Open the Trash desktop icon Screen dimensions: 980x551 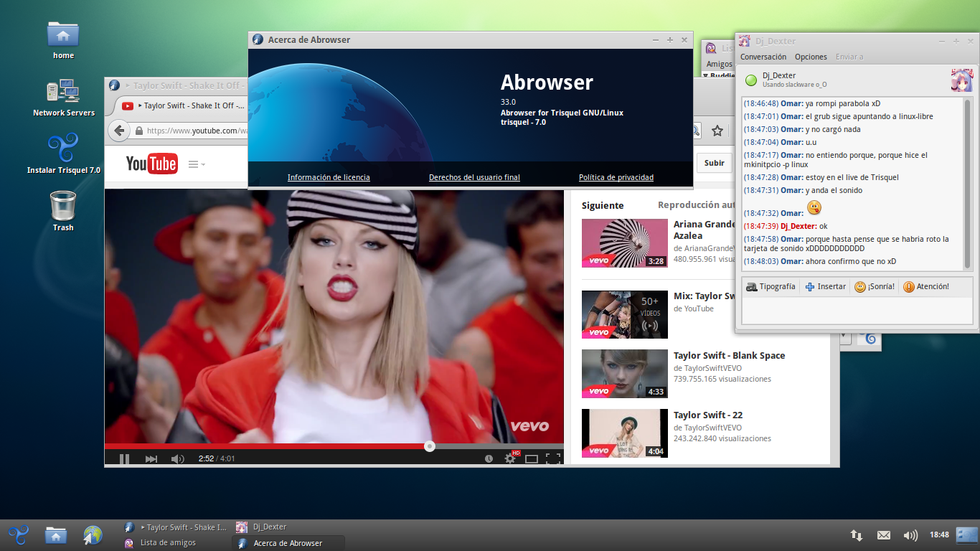pos(63,205)
